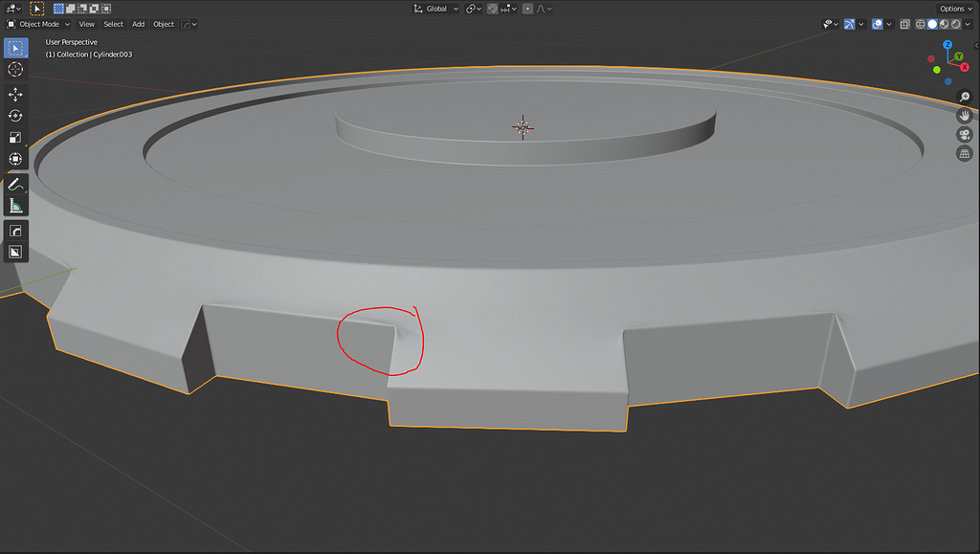The width and height of the screenshot is (980, 554).
Task: Choose the Move tool
Action: pyautogui.click(x=15, y=95)
